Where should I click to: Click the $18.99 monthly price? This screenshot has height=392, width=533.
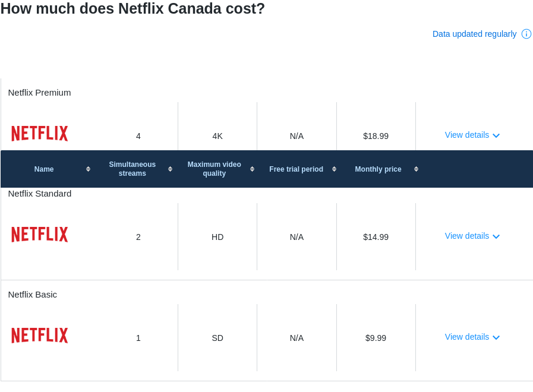tap(376, 136)
